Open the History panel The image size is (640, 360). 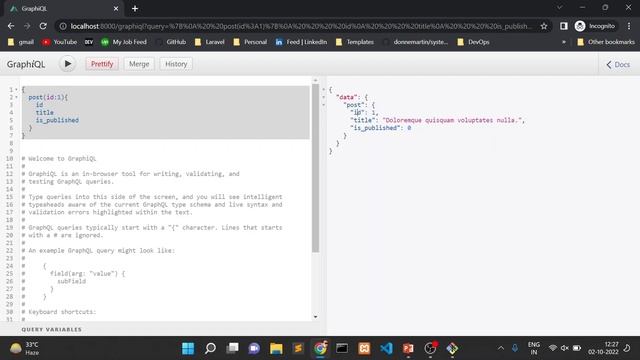pyautogui.click(x=176, y=64)
